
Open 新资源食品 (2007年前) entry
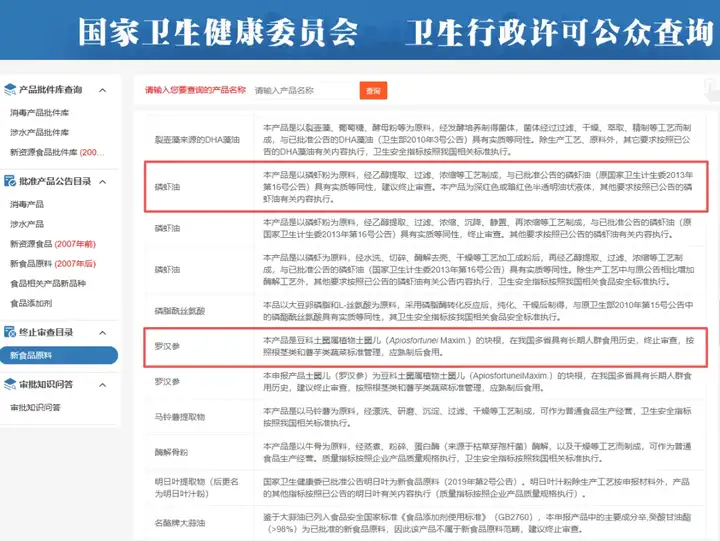tap(53, 244)
